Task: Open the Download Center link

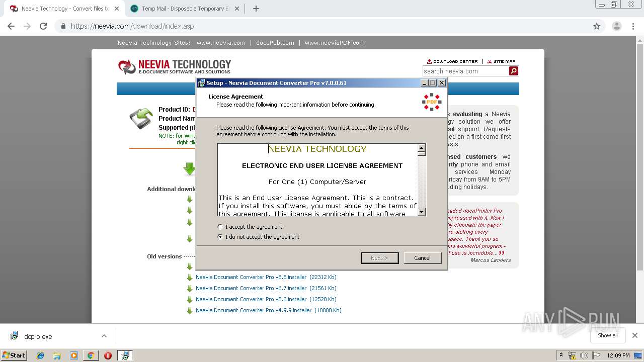Action: coord(452,61)
